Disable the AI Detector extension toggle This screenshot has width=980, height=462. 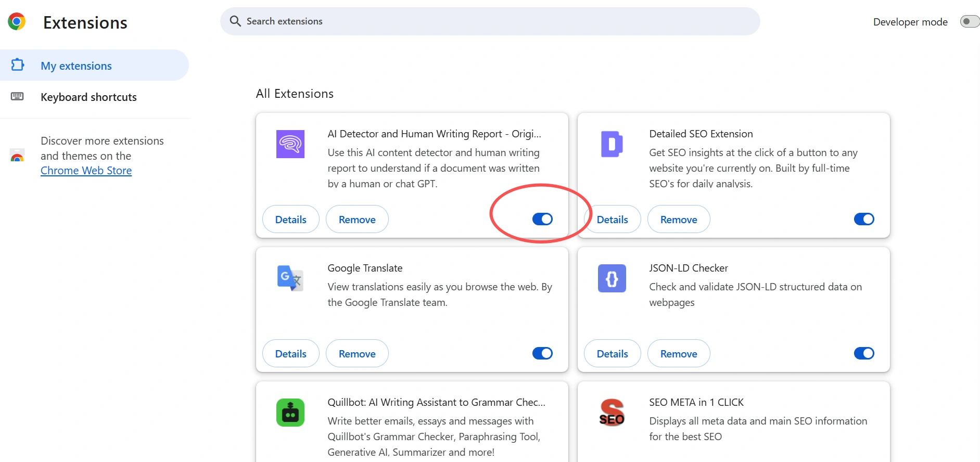542,219
